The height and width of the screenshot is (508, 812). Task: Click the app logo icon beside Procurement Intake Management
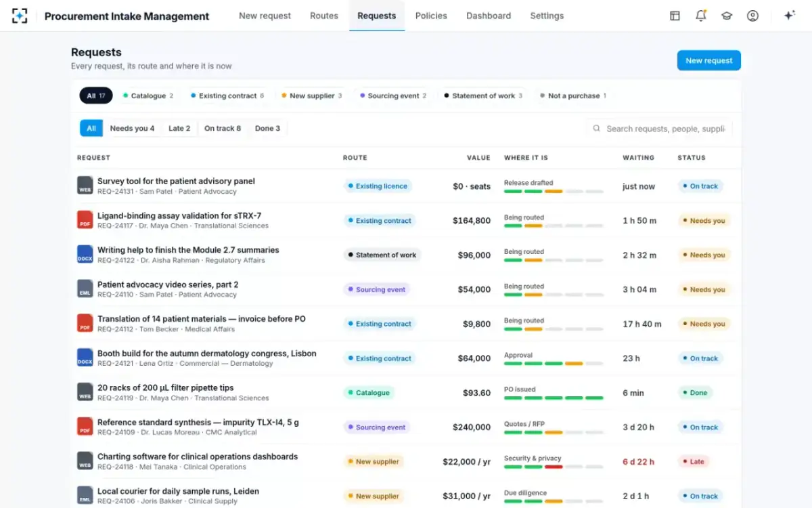[x=20, y=16]
